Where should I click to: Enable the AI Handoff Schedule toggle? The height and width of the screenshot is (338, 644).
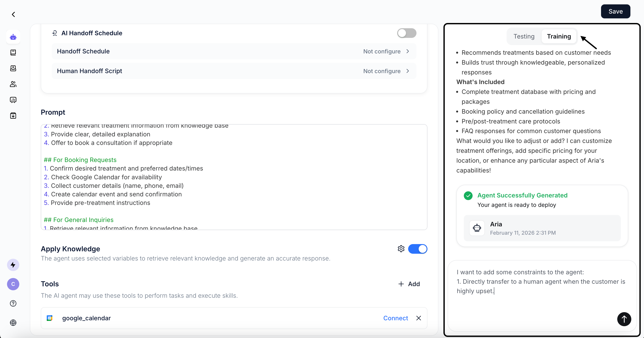406,33
